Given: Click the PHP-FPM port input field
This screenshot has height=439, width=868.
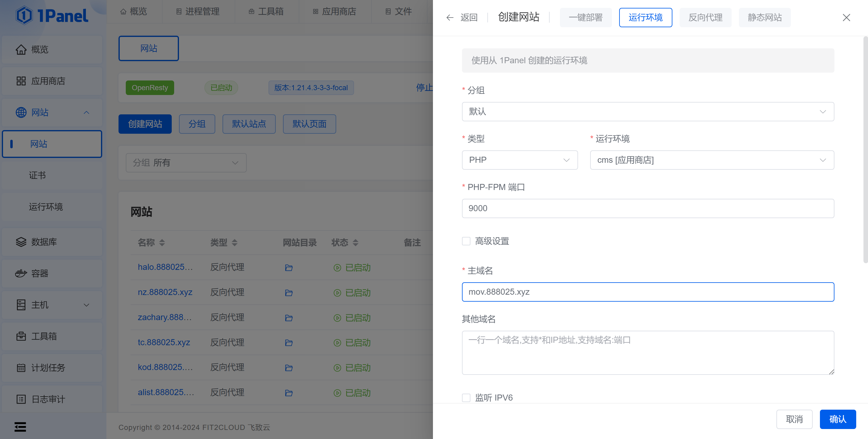Looking at the screenshot, I should pos(647,208).
